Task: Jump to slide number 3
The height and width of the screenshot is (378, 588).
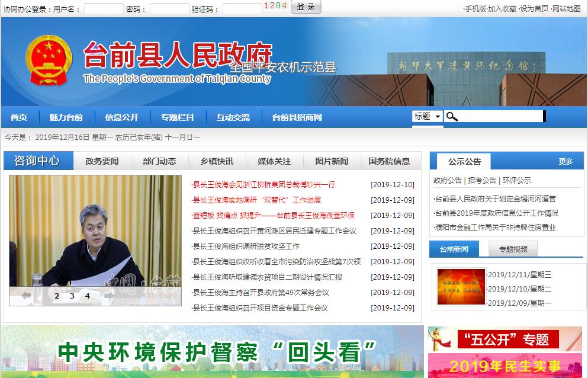Action: tap(72, 296)
